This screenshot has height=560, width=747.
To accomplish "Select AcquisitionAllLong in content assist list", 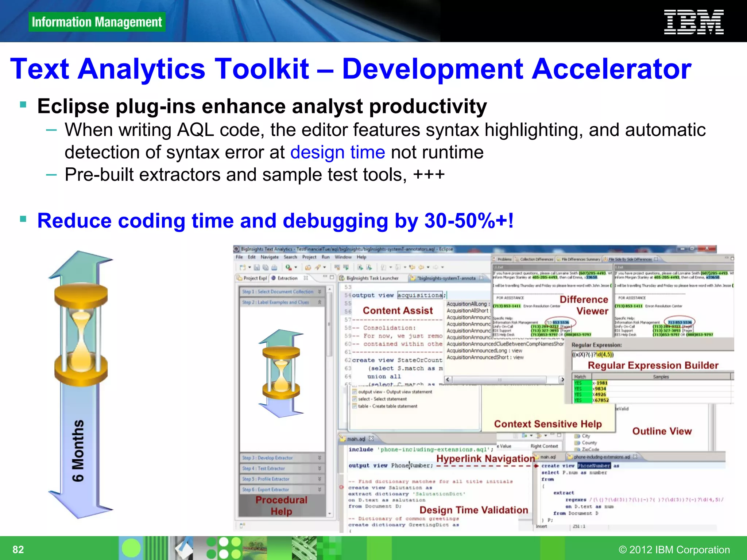I will click(x=467, y=304).
